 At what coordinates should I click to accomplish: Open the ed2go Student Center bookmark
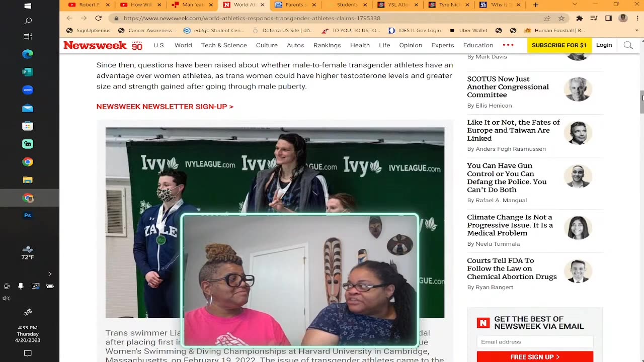pos(214,31)
